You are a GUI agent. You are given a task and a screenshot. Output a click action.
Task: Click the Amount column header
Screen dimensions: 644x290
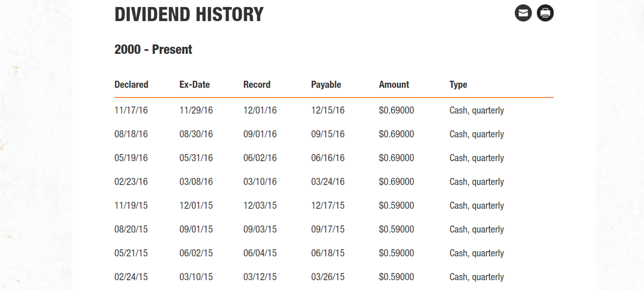[x=394, y=85]
